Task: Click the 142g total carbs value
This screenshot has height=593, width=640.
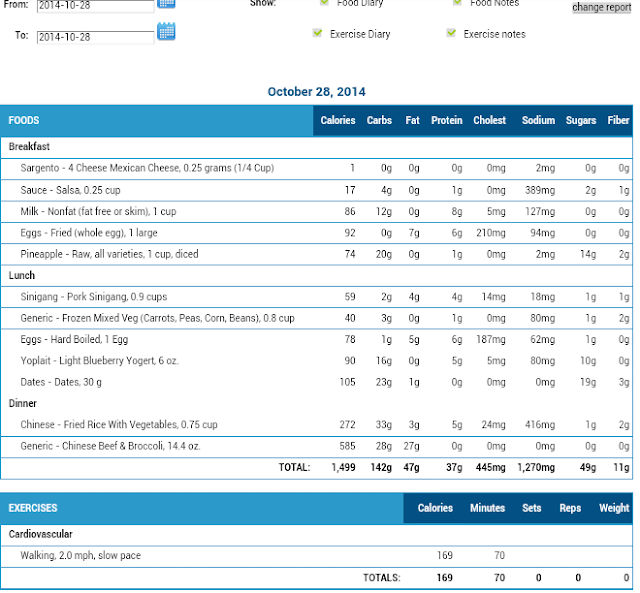Action: point(381,468)
